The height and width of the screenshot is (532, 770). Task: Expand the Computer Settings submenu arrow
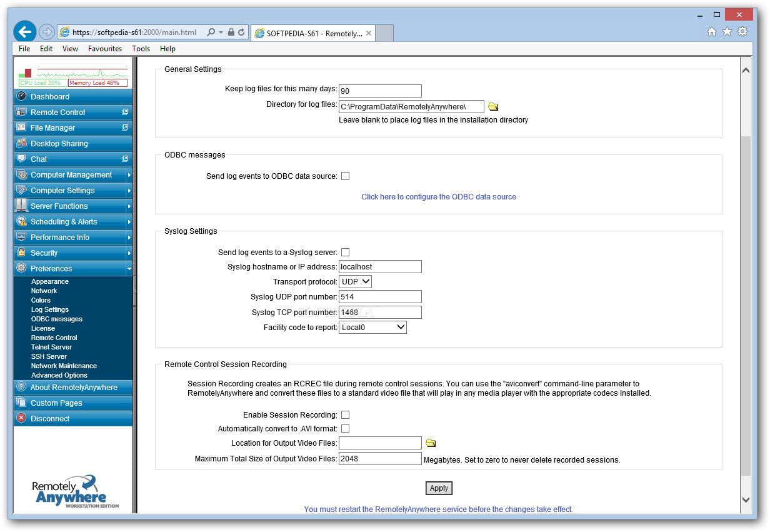coord(129,191)
